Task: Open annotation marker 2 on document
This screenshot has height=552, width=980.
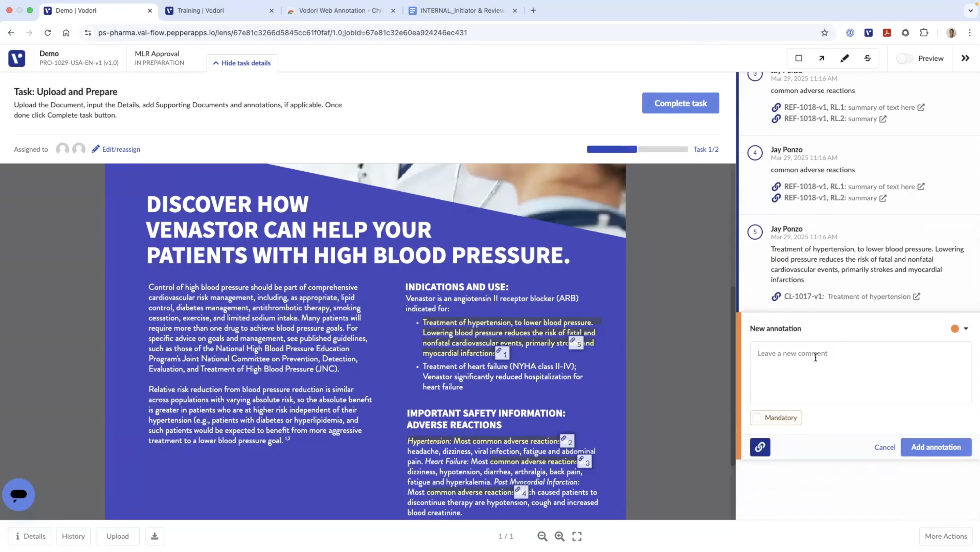Action: pos(567,441)
